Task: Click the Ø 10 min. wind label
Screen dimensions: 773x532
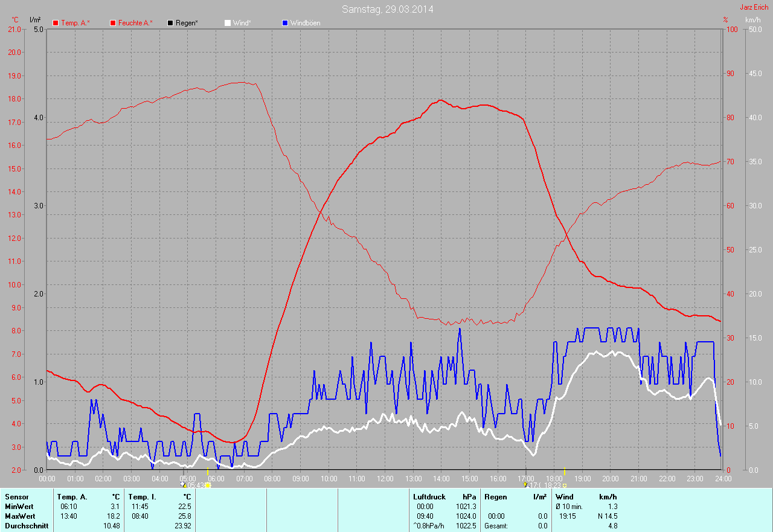Action: pyautogui.click(x=569, y=506)
